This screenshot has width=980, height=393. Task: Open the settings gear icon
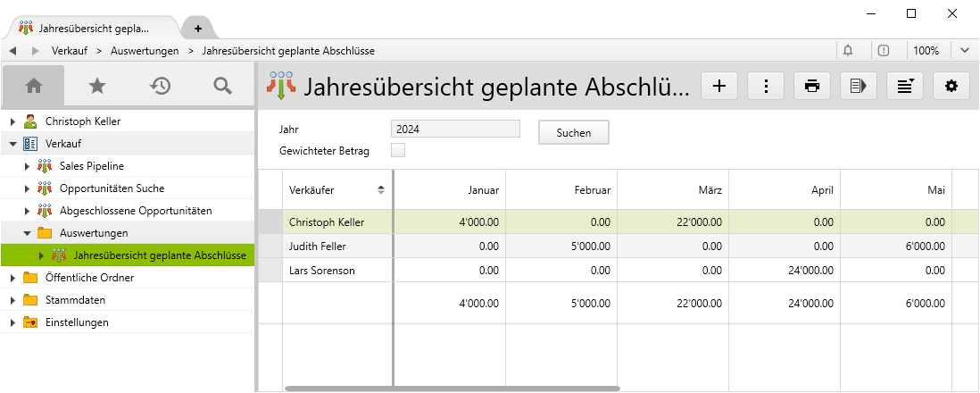click(x=951, y=86)
